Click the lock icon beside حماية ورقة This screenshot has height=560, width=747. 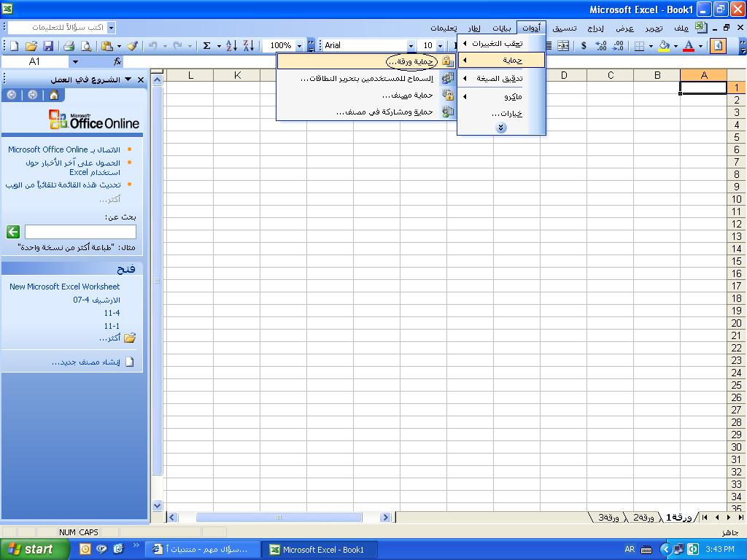447,61
